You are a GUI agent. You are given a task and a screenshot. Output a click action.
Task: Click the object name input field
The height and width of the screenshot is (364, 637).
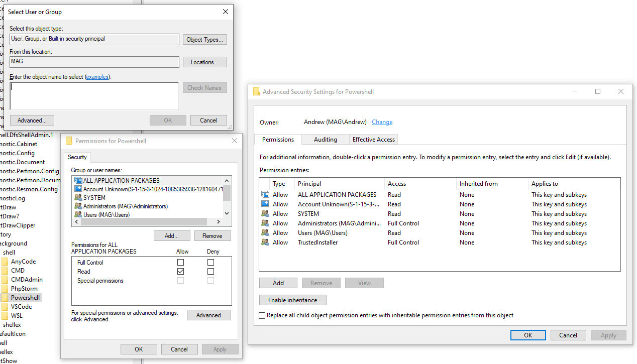click(x=93, y=95)
